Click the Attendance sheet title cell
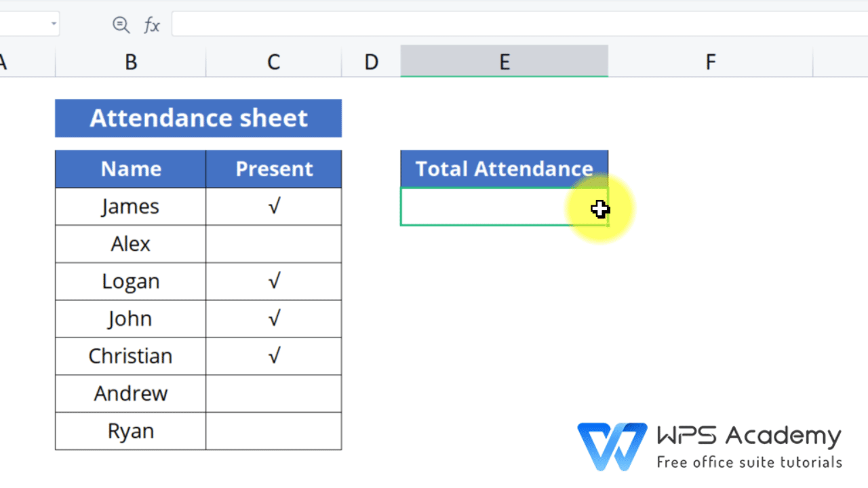Screen dimensions: 868x488 [x=199, y=119]
